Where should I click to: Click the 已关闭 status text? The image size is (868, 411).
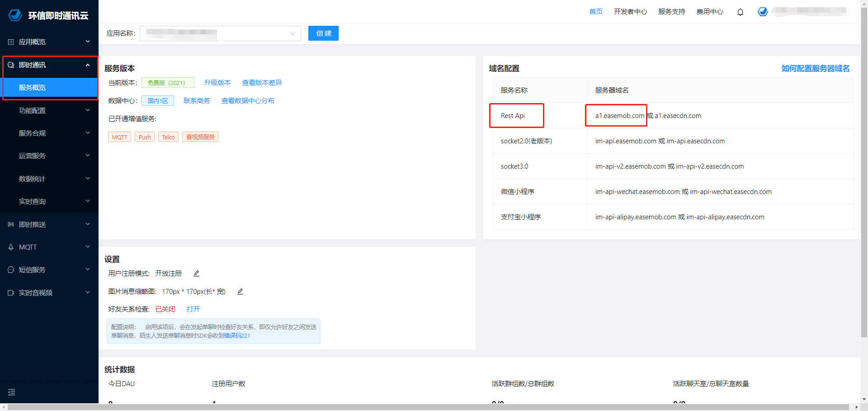tap(165, 309)
